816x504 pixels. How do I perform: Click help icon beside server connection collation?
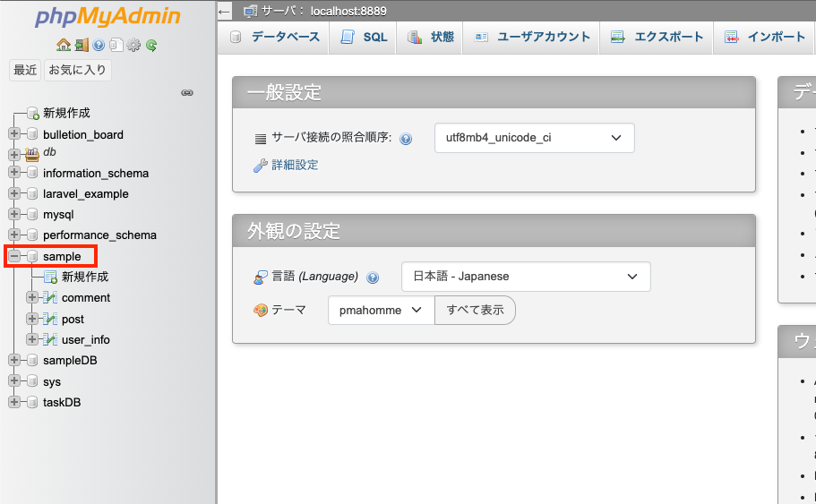click(x=406, y=139)
